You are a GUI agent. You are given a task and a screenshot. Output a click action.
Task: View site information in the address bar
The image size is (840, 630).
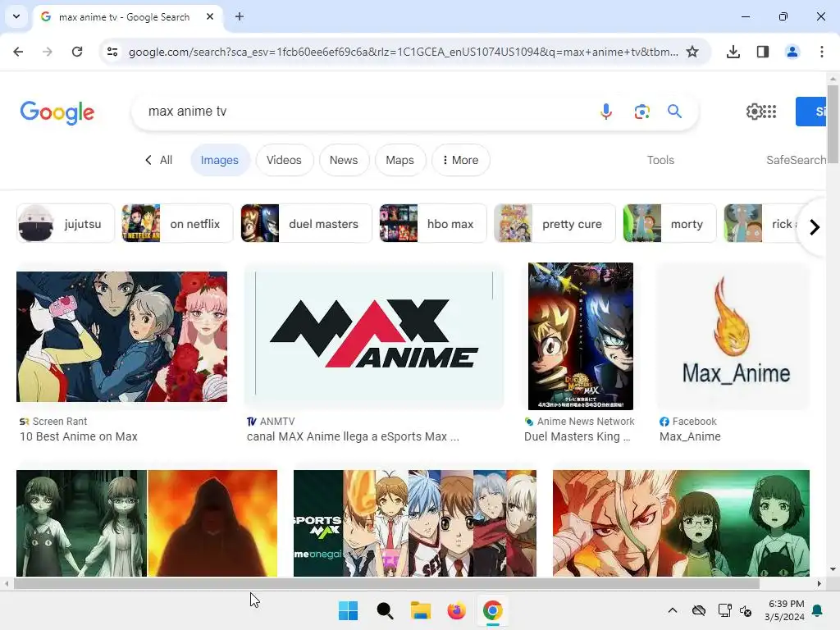point(112,52)
